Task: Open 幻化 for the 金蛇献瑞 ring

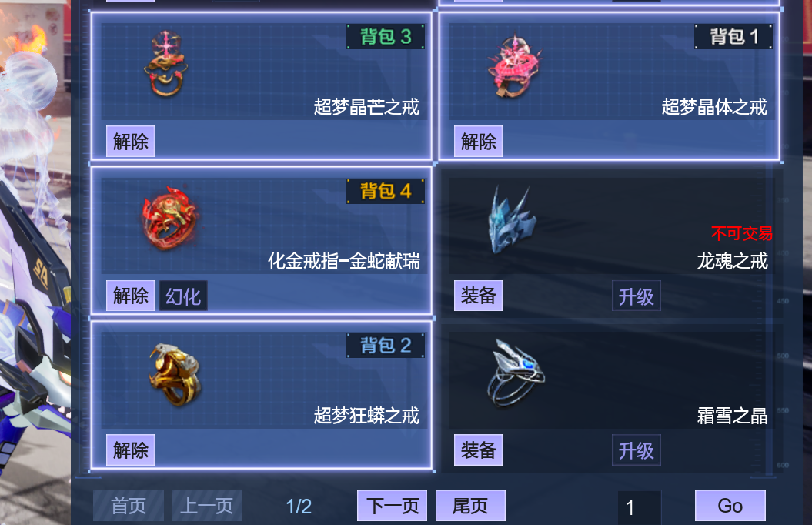Action: click(183, 296)
